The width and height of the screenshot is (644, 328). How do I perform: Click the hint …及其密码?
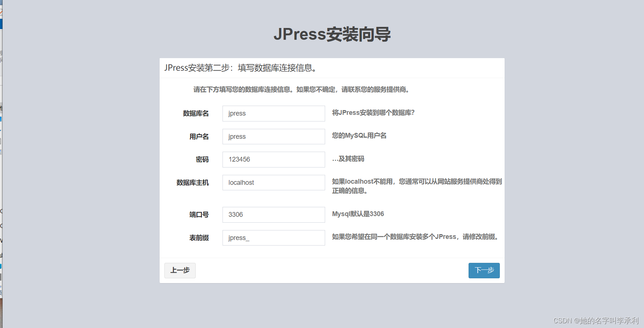(348, 159)
